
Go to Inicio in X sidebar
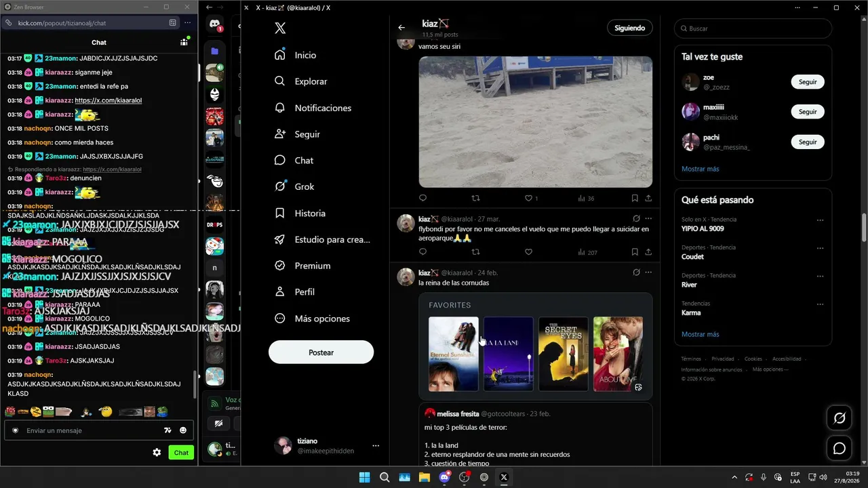296,55
